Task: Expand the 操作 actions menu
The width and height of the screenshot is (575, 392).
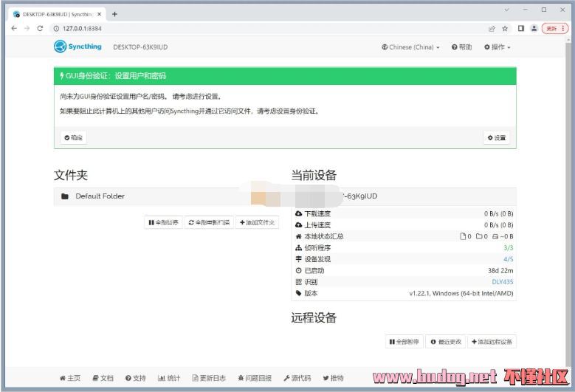Action: point(497,47)
